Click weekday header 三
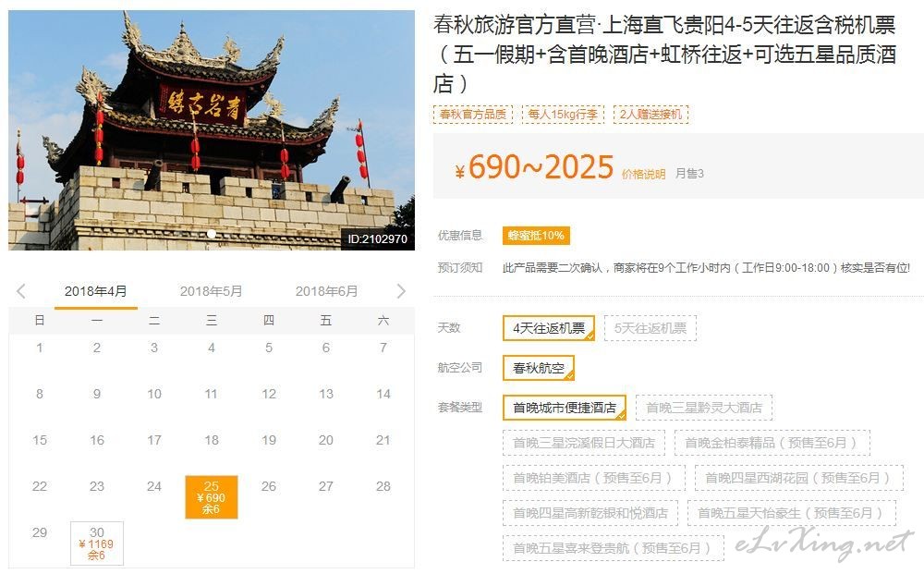 tap(212, 321)
